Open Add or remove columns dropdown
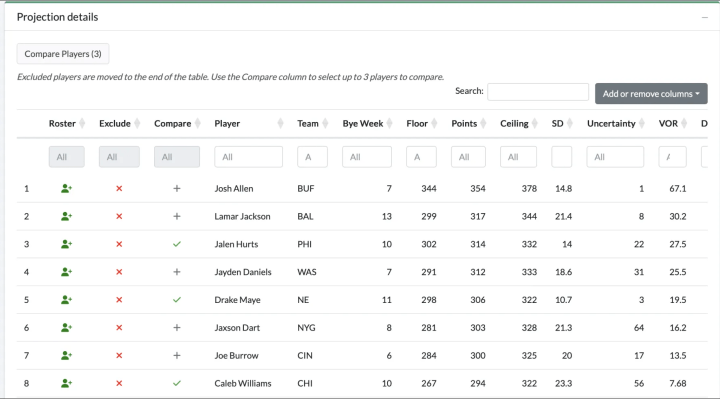 (x=651, y=94)
